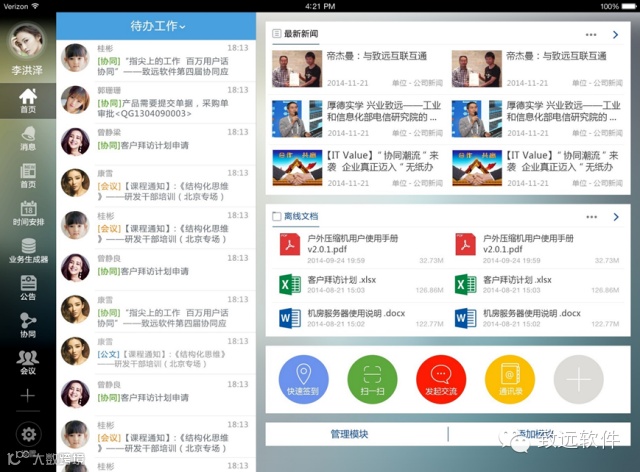This screenshot has height=472, width=640.
Task: Click left thumbnail of IT Value news
Action: (x=297, y=168)
